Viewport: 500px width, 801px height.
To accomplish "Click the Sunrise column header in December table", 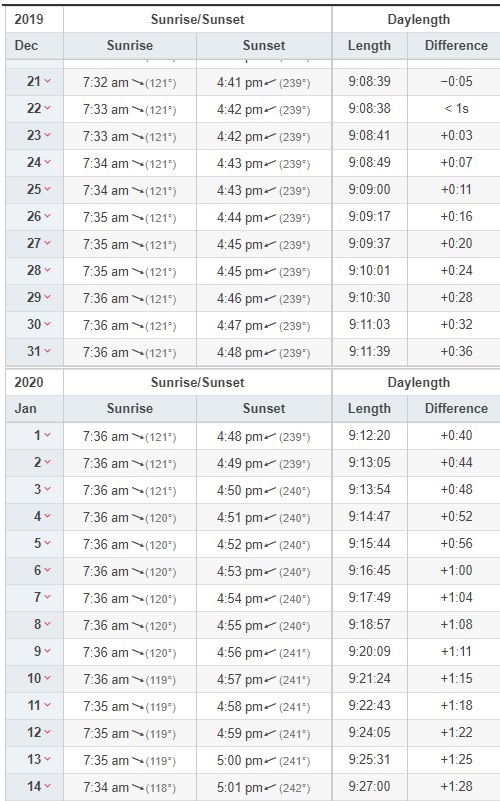I will [130, 45].
